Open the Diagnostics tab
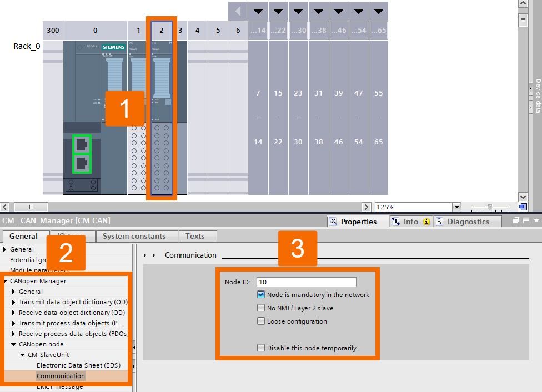 tap(468, 222)
